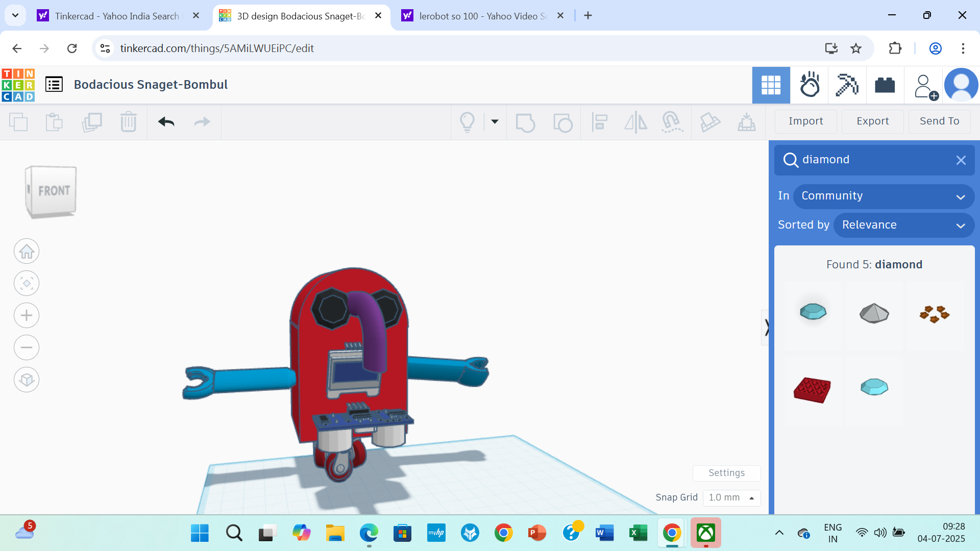Click the Mirror tool icon
980x551 pixels.
pos(635,122)
